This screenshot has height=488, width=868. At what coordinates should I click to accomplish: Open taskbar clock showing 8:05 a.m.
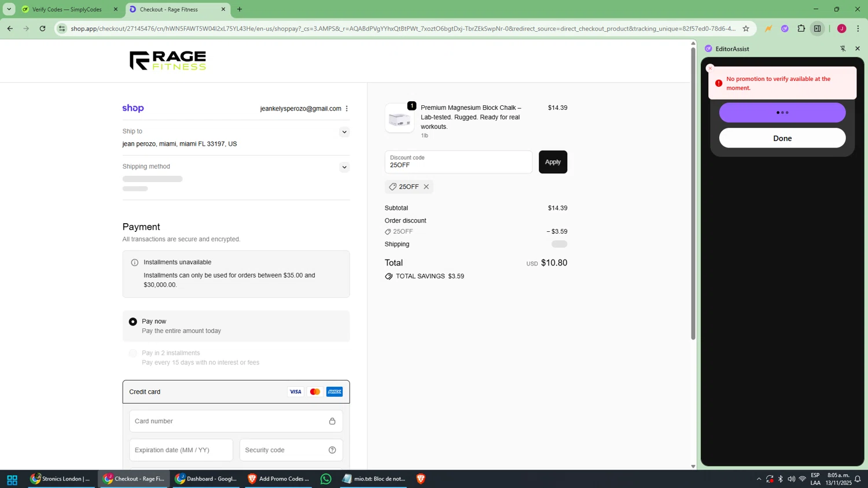(838, 479)
